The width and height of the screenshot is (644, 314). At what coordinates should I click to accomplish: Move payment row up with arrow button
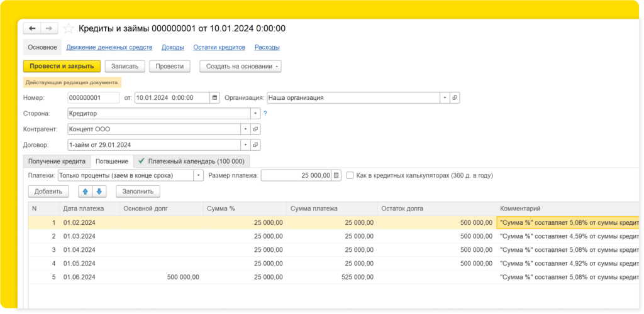click(86, 191)
